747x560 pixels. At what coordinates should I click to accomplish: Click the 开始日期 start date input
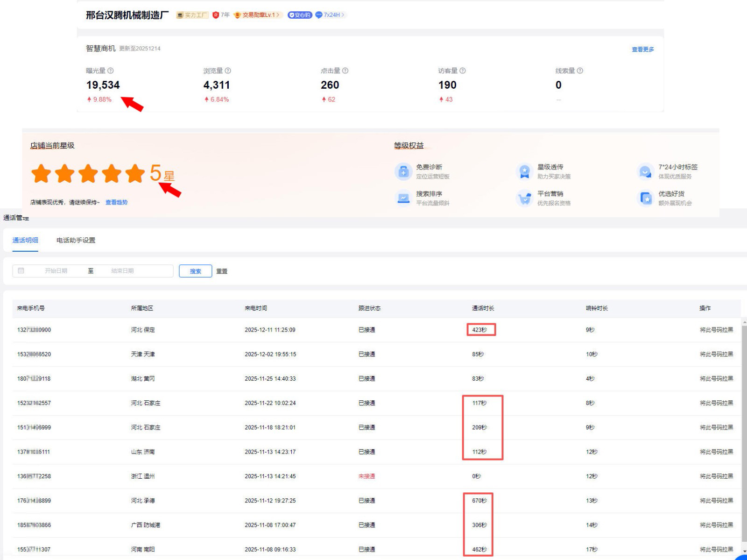(56, 271)
